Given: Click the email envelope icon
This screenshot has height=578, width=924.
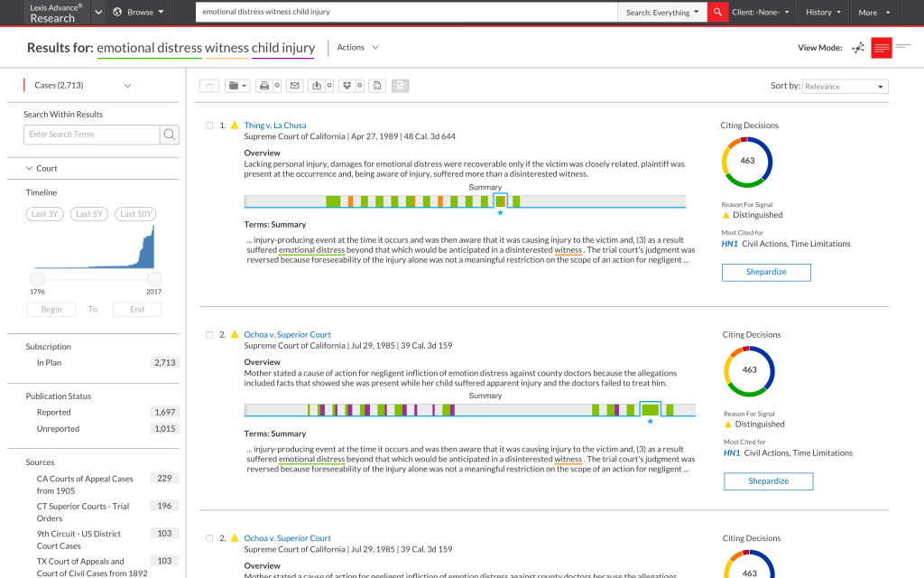Looking at the screenshot, I should click(294, 86).
